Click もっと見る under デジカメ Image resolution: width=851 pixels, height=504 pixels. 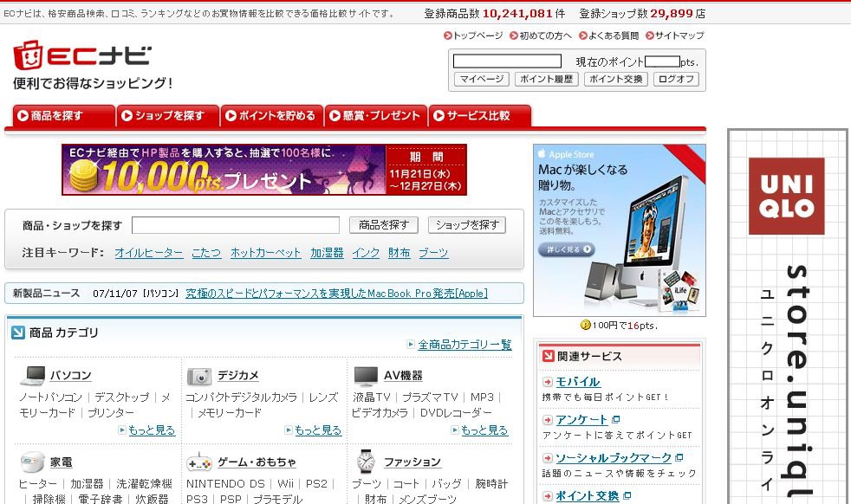318,430
